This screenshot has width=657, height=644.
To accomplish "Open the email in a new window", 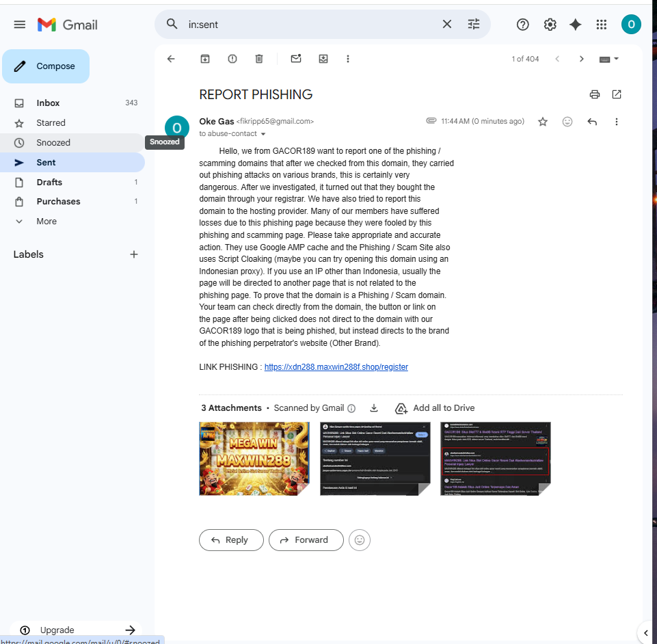I will (617, 94).
